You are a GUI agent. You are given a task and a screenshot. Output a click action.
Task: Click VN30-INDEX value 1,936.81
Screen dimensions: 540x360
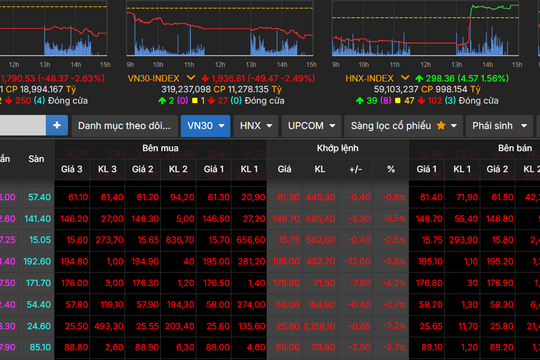[x=228, y=78]
